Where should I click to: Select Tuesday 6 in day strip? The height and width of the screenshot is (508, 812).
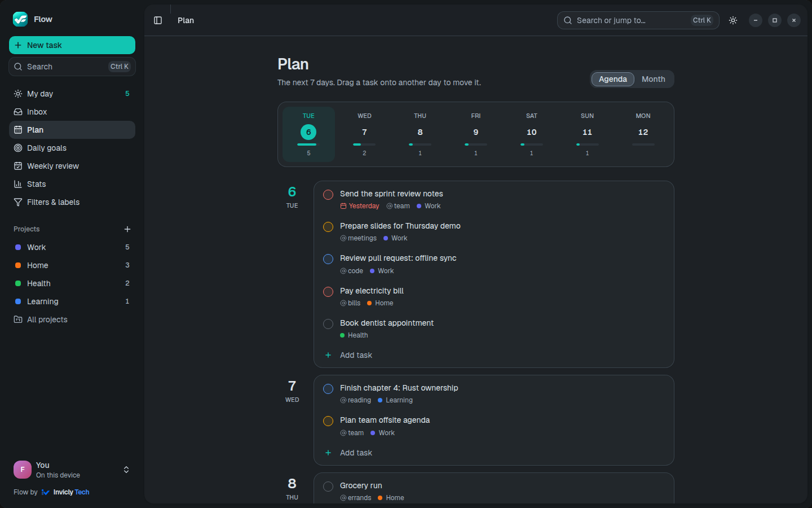pos(308,134)
